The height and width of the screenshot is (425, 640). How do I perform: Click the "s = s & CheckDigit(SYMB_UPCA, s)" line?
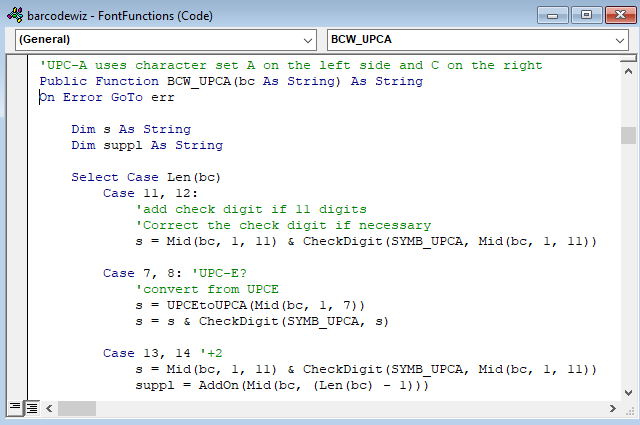tap(262, 321)
